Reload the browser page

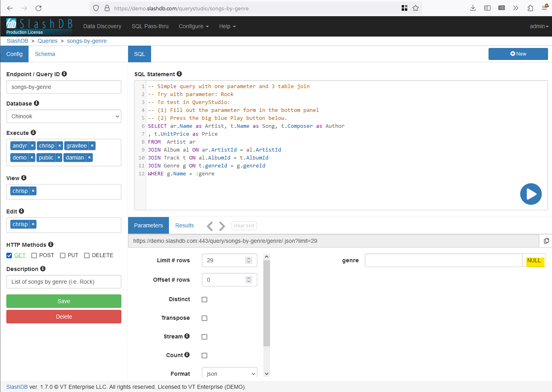(x=38, y=8)
